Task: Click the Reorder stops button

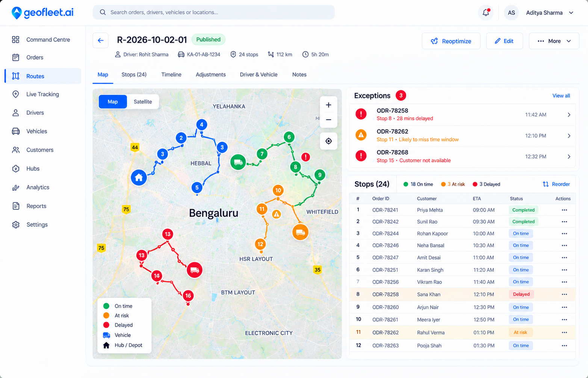Action: pos(556,184)
